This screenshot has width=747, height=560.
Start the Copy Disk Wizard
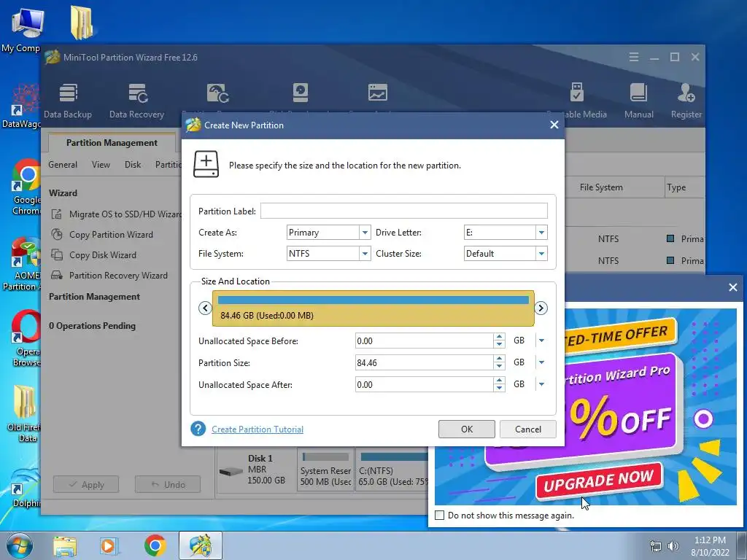pos(94,255)
